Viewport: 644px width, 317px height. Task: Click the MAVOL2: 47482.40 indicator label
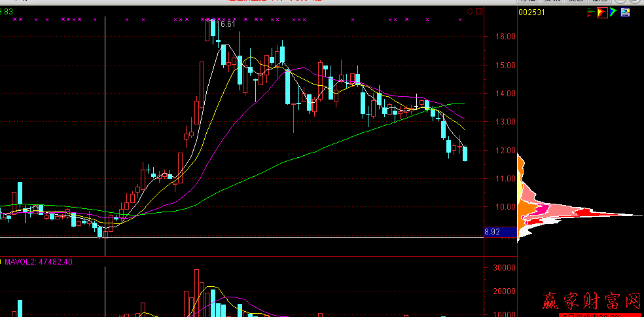tap(39, 262)
